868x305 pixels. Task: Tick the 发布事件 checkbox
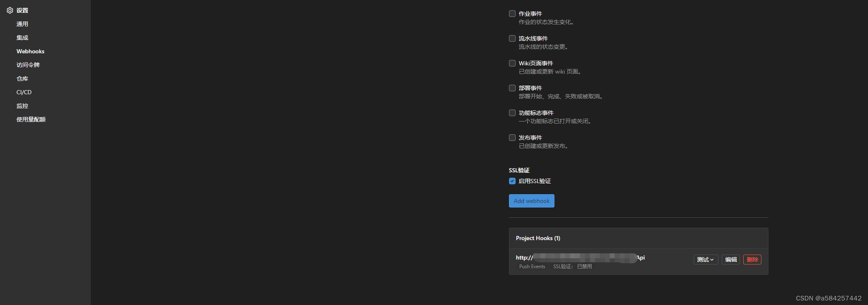(512, 138)
